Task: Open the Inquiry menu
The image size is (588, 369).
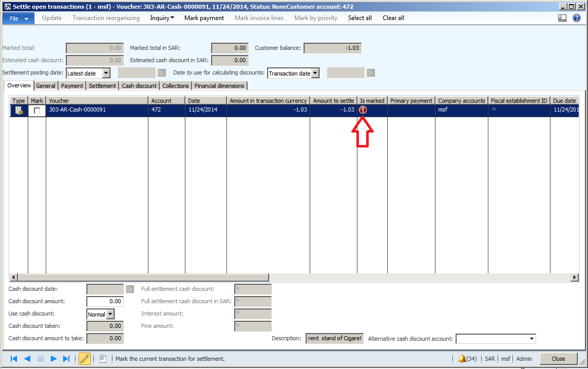Action: click(162, 17)
